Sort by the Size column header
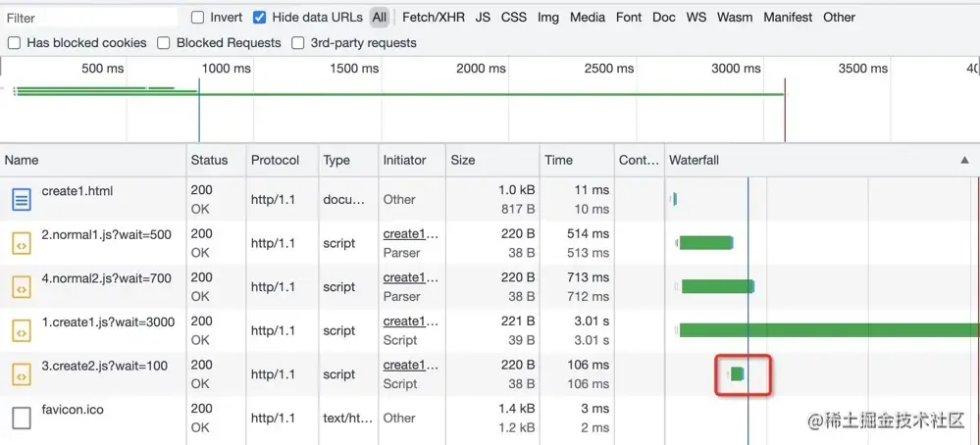Screen dimensions: 980x445 (462, 160)
